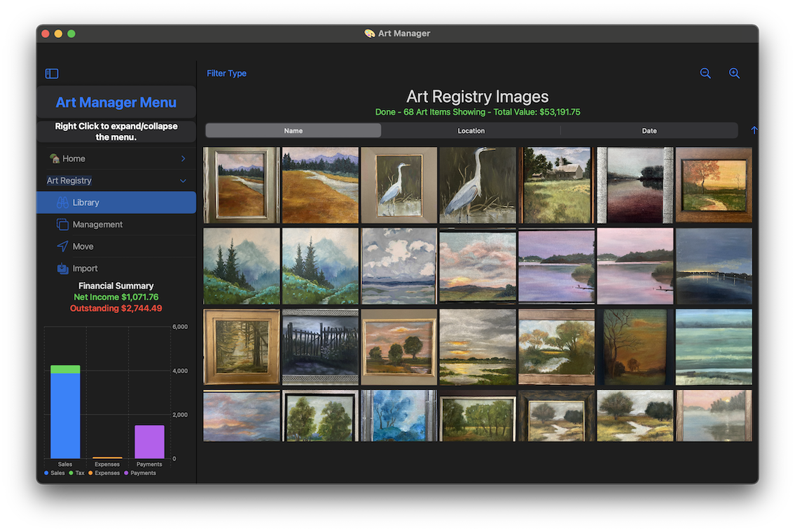Click the Home house icon
Image resolution: width=795 pixels, height=532 pixels.
pyautogui.click(x=55, y=159)
